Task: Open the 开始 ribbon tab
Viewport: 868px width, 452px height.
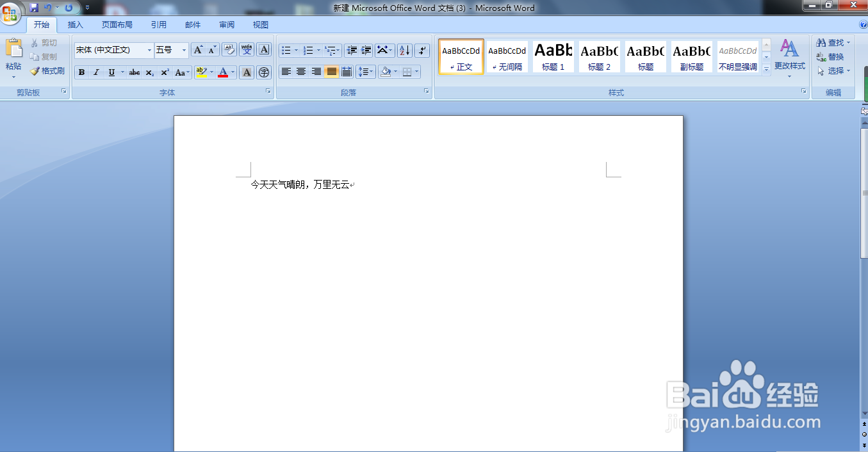Action: point(42,25)
